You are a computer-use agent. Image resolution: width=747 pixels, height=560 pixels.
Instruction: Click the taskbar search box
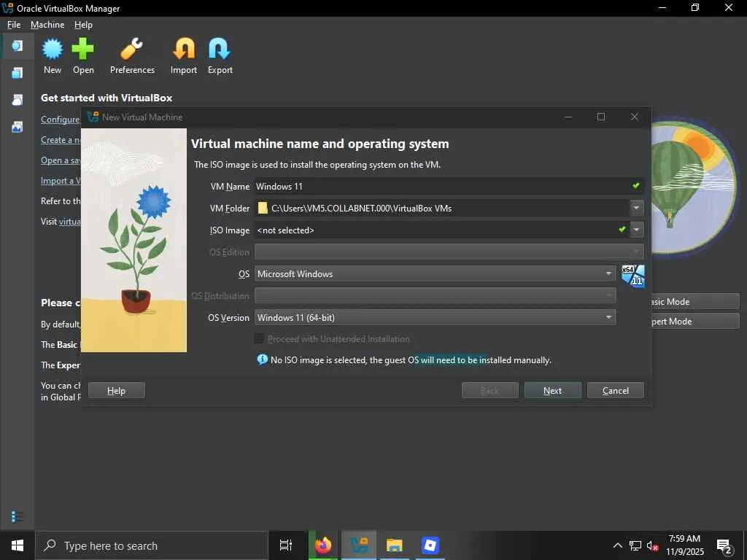pyautogui.click(x=152, y=545)
